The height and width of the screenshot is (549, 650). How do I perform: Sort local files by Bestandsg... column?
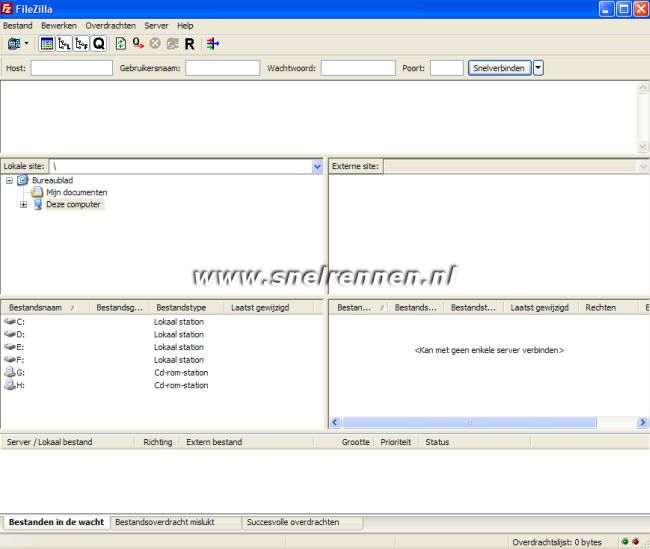coord(119,308)
